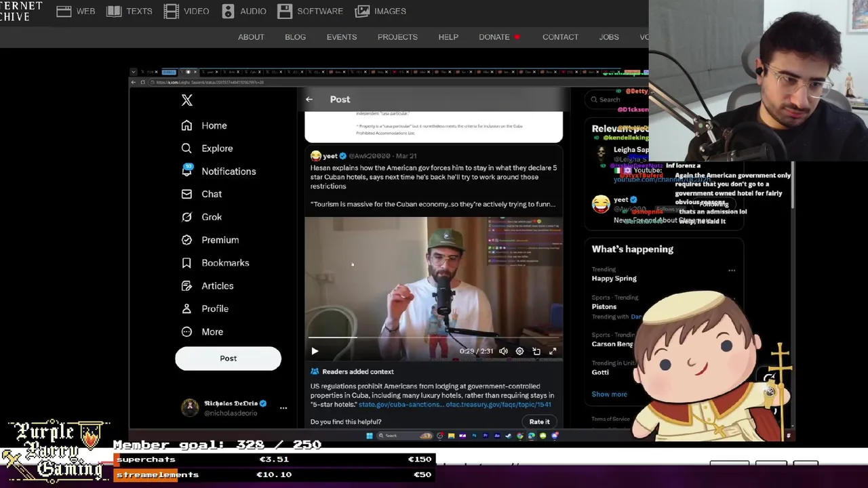Open Internet Archive AUDIO section

[243, 11]
